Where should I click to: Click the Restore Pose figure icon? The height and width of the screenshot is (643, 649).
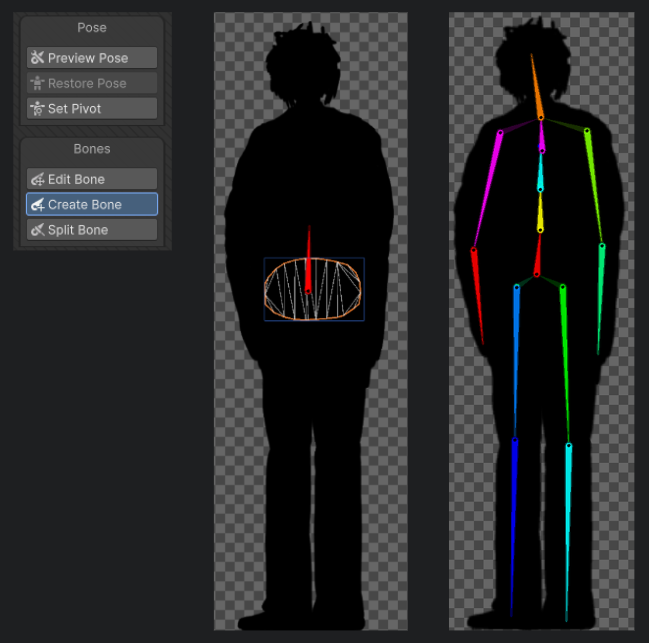[37, 83]
